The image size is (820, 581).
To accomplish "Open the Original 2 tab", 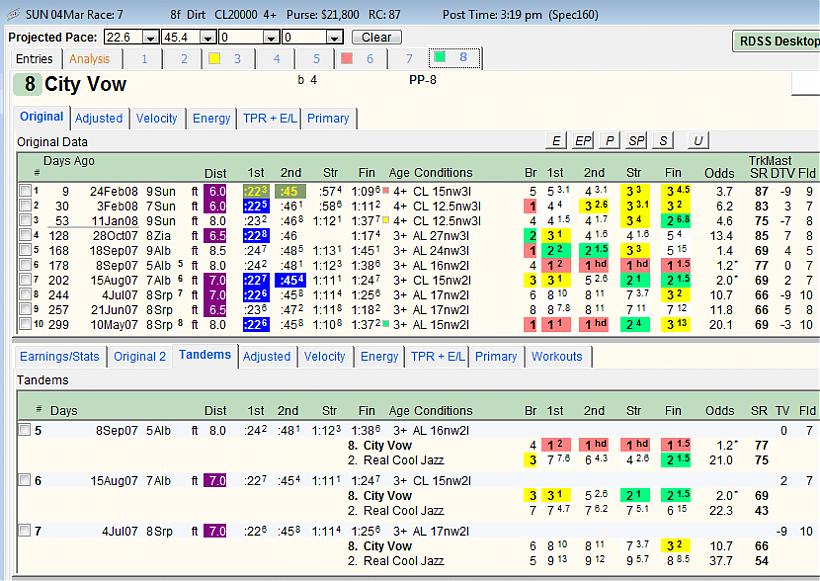I will 140,357.
